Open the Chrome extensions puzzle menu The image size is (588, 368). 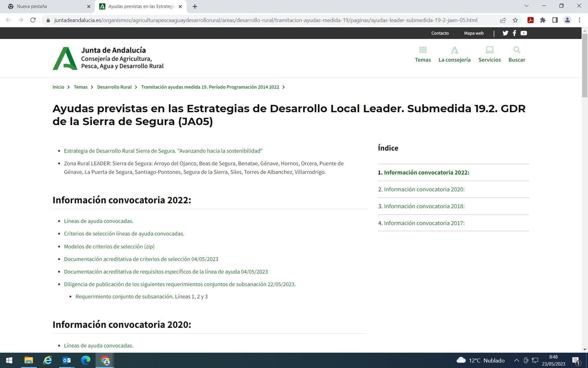coord(543,20)
